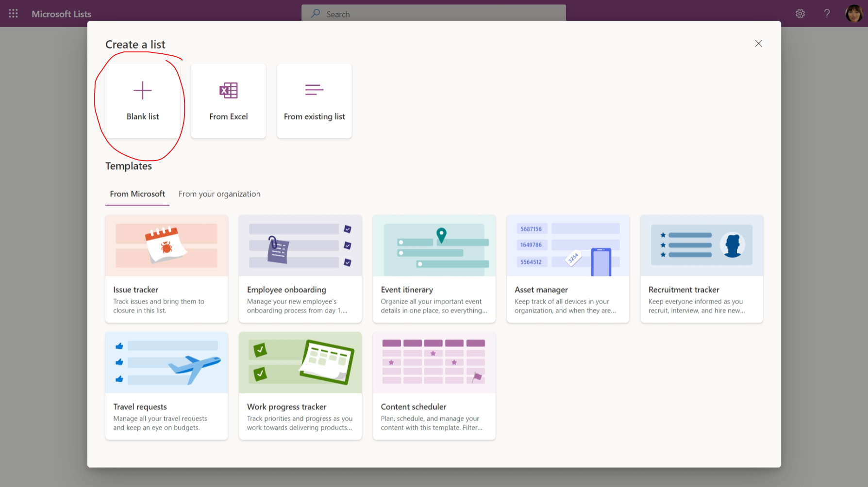Click the lines icon on From existing list
The width and height of the screenshot is (868, 487).
click(314, 90)
